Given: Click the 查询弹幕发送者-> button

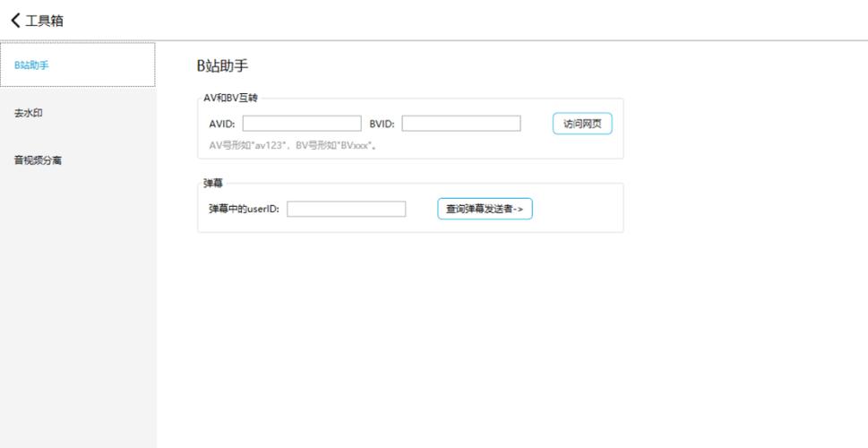Looking at the screenshot, I should click(485, 209).
